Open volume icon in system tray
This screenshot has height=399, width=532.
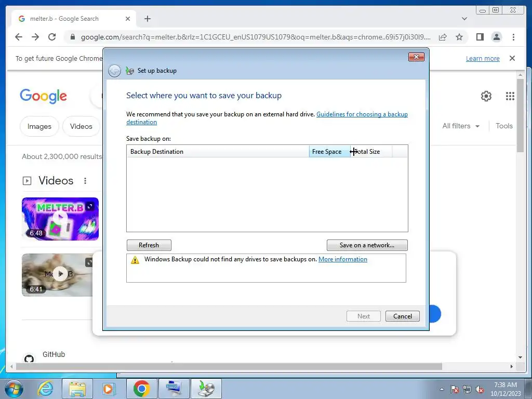tap(480, 389)
